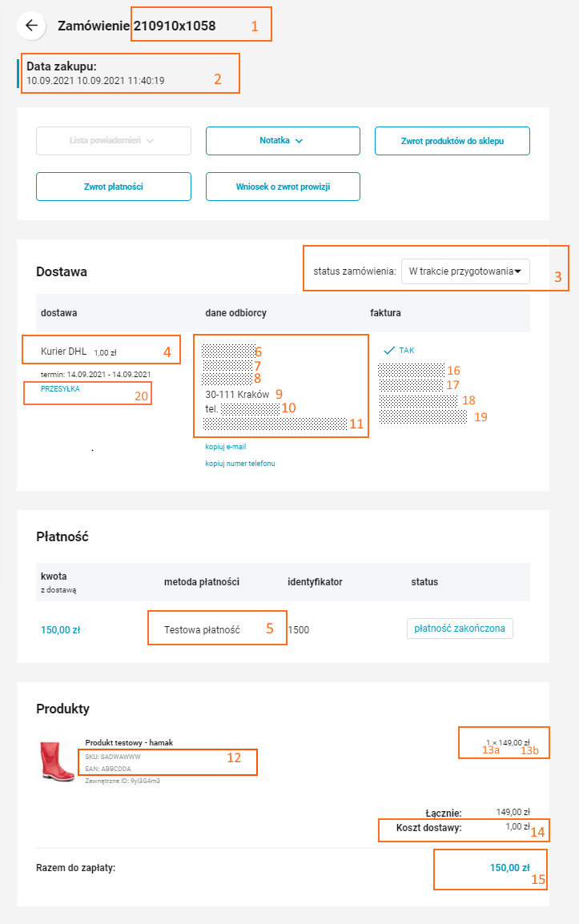Click Wniosek o zwrot prowizji button
Viewport: 579px width, 924px height.
pyautogui.click(x=283, y=187)
